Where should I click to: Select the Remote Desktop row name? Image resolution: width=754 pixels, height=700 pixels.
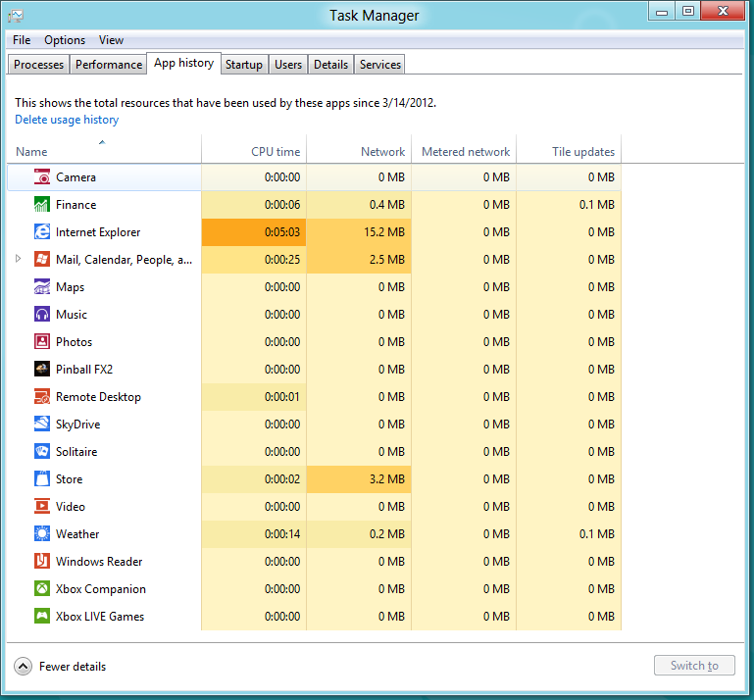click(x=98, y=397)
